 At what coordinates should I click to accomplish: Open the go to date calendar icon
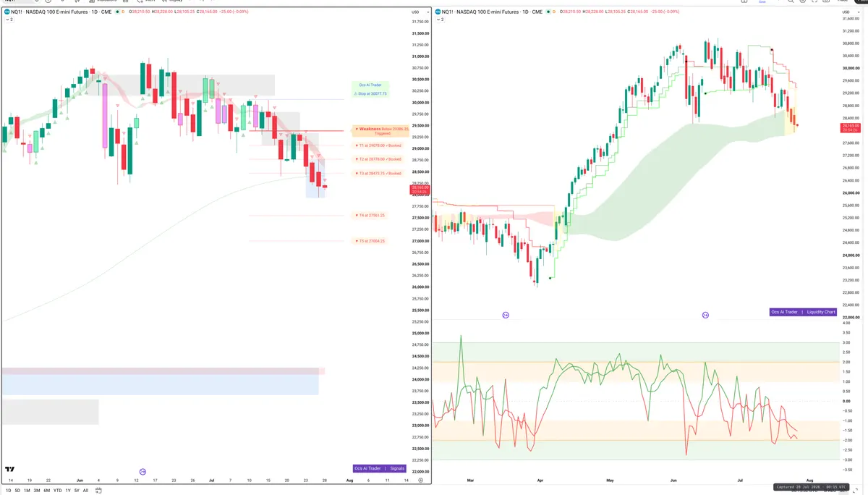(x=98, y=490)
